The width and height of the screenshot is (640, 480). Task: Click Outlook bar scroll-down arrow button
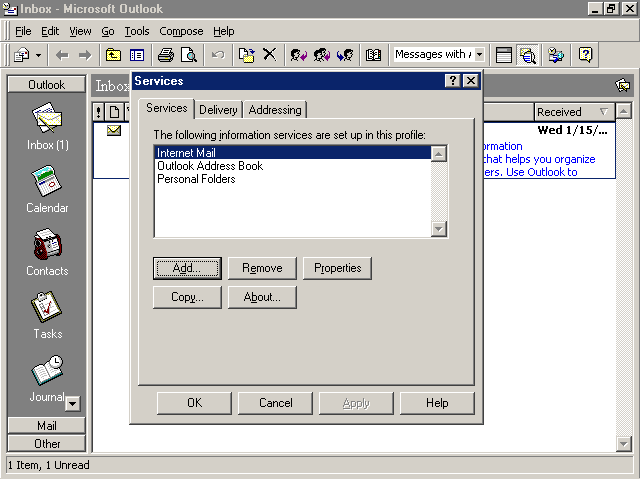[x=73, y=404]
